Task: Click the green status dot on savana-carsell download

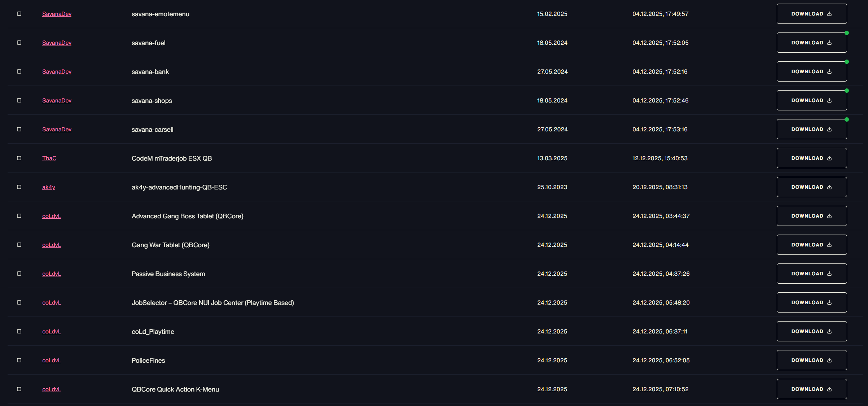Action: click(847, 119)
